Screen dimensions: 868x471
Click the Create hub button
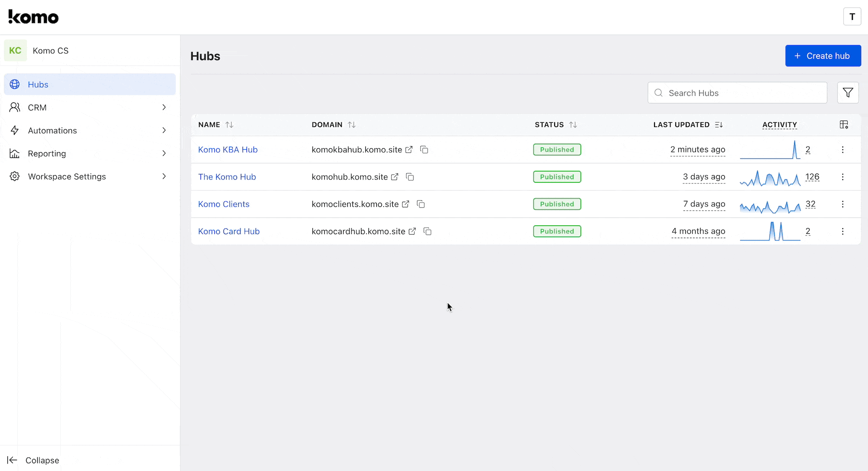(823, 56)
